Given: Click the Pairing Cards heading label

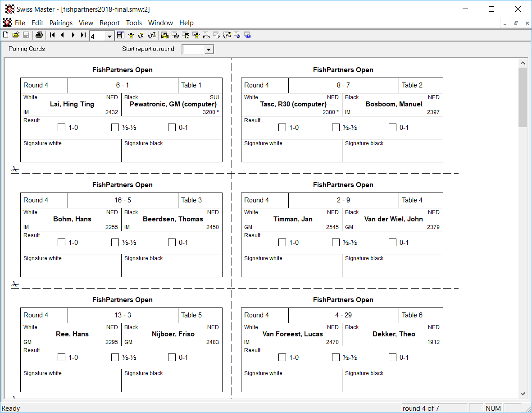Looking at the screenshot, I should [x=27, y=49].
